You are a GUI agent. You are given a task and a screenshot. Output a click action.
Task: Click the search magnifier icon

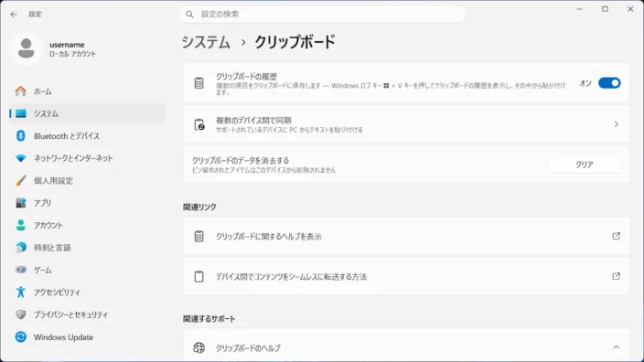pos(189,15)
